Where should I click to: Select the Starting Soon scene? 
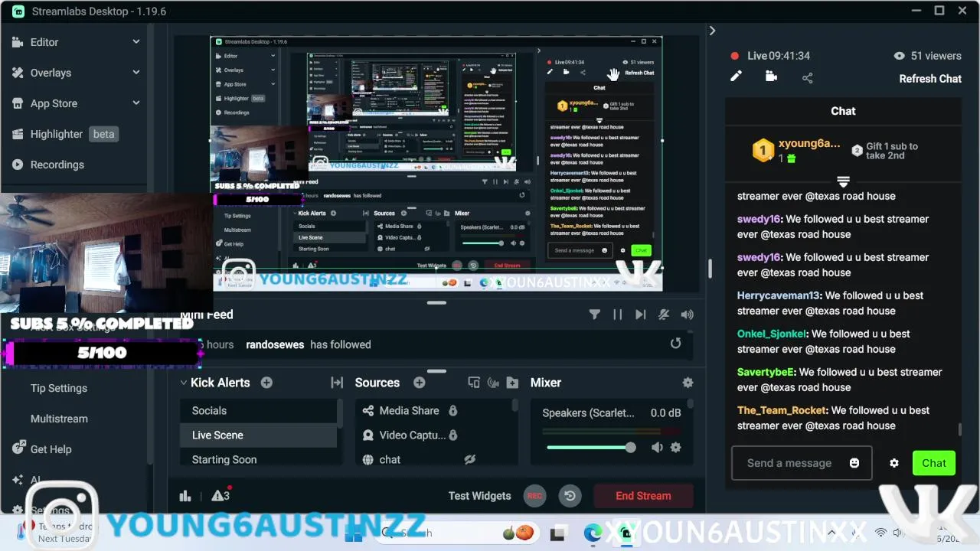258,460
